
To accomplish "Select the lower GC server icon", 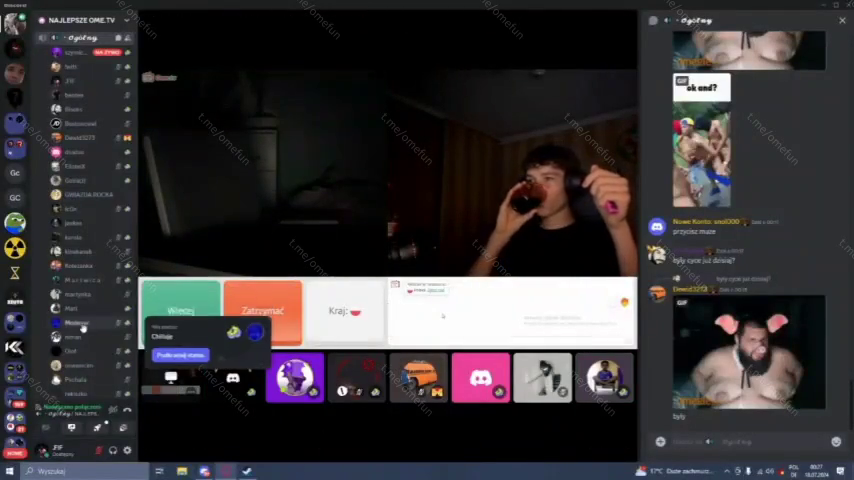I will pos(15,198).
